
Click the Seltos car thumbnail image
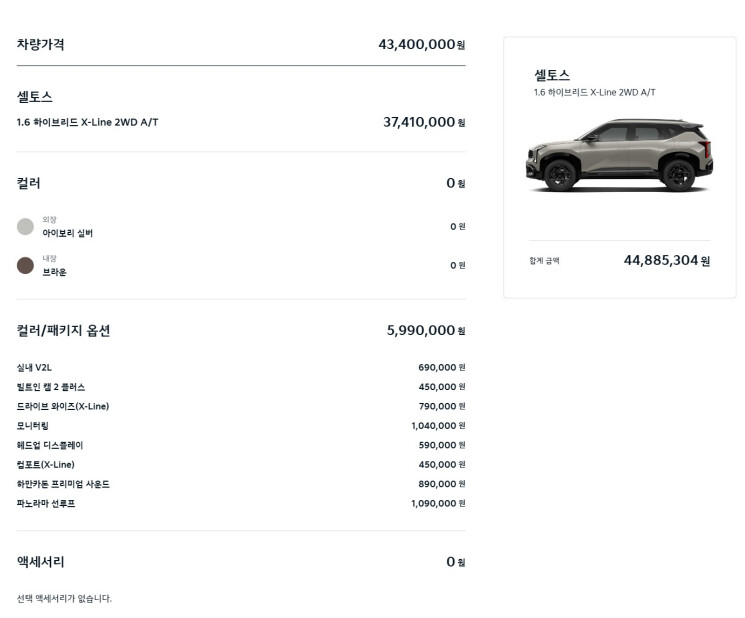click(x=619, y=155)
